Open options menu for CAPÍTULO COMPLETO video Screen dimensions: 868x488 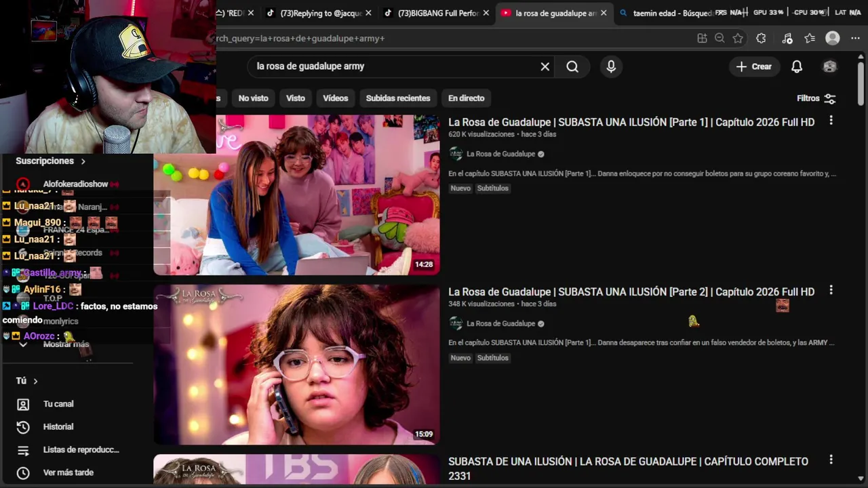[x=831, y=460]
